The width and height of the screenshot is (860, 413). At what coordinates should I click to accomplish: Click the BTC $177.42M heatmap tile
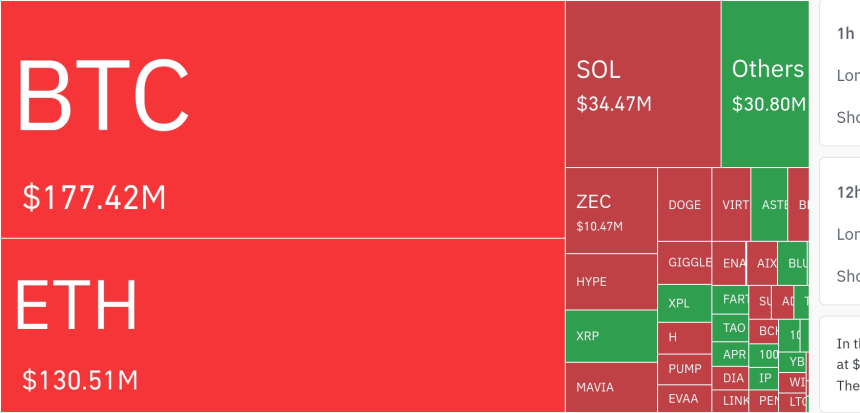[x=282, y=120]
